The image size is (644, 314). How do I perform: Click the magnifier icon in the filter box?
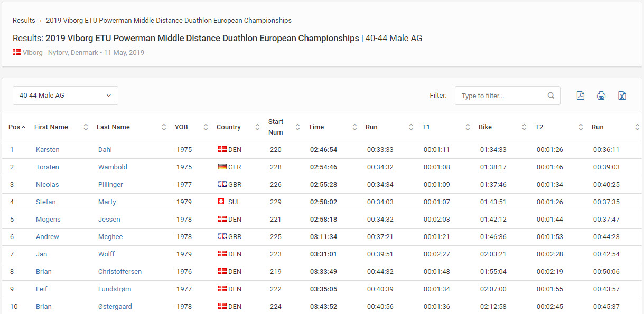coord(551,96)
